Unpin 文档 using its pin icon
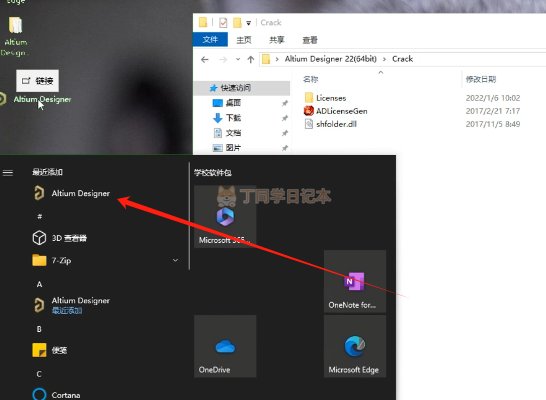 point(285,133)
